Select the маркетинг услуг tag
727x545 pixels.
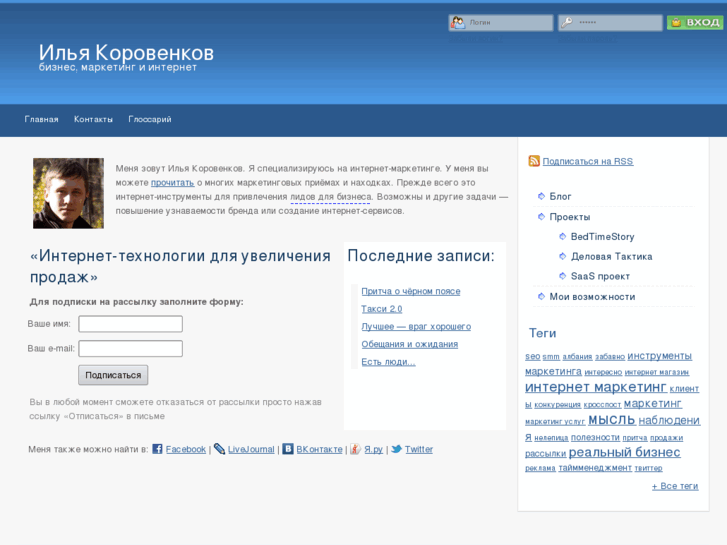(555, 422)
